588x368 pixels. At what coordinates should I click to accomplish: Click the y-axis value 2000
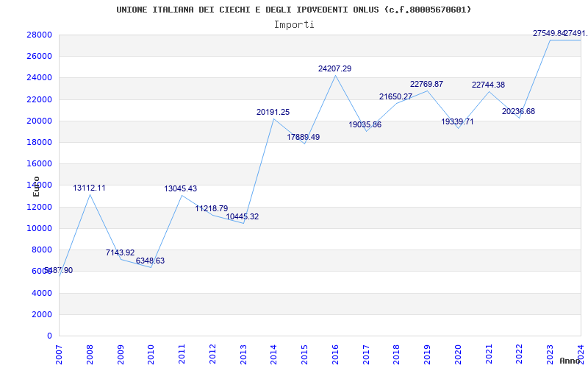click(x=42, y=314)
